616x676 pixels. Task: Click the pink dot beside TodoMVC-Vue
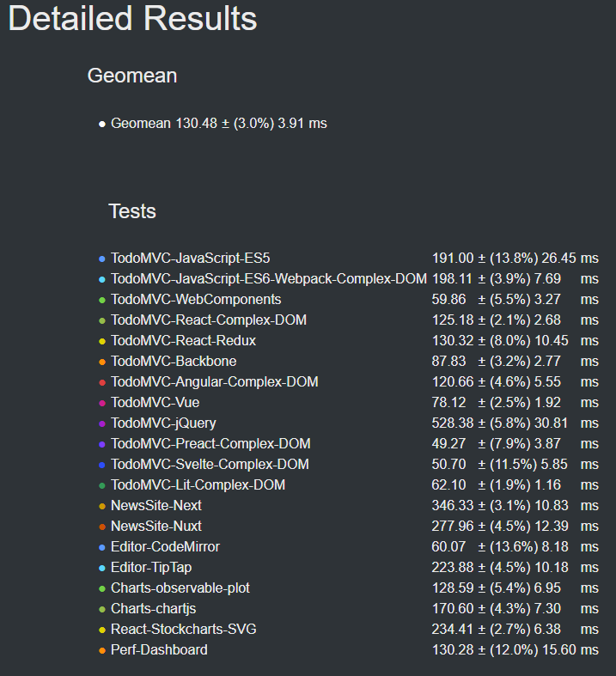(102, 403)
